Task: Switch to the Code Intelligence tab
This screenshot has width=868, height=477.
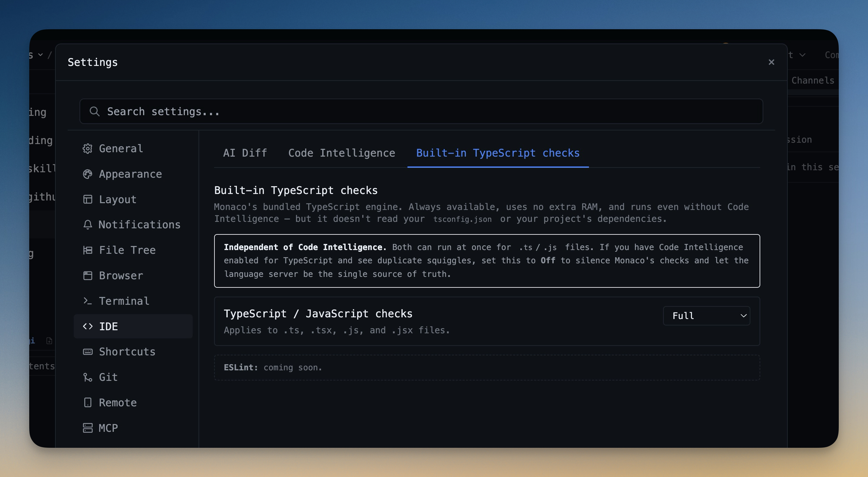Action: (341, 153)
